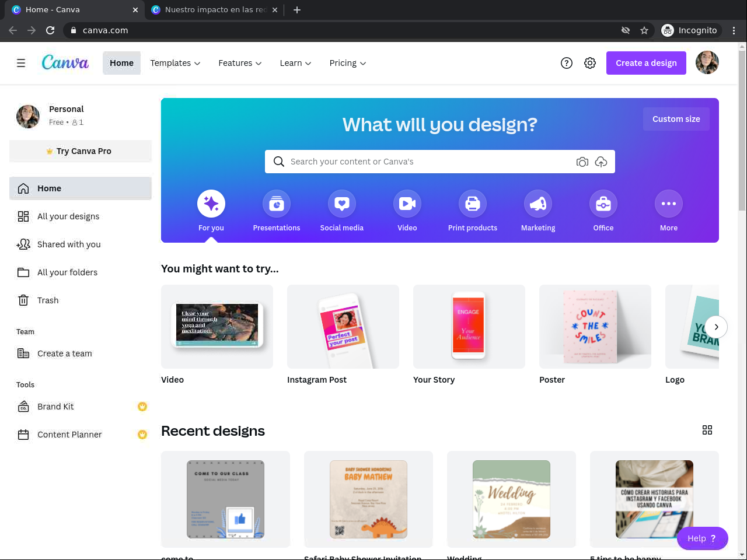
Task: Choose the Video design thumbnail
Action: point(217,327)
